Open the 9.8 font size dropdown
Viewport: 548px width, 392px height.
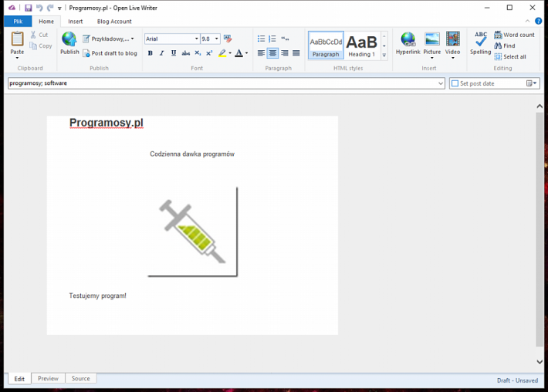point(217,39)
